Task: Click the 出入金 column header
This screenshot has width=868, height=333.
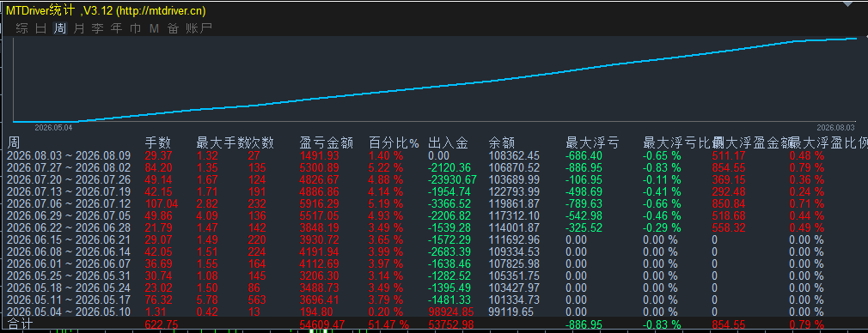Action: pyautogui.click(x=449, y=143)
